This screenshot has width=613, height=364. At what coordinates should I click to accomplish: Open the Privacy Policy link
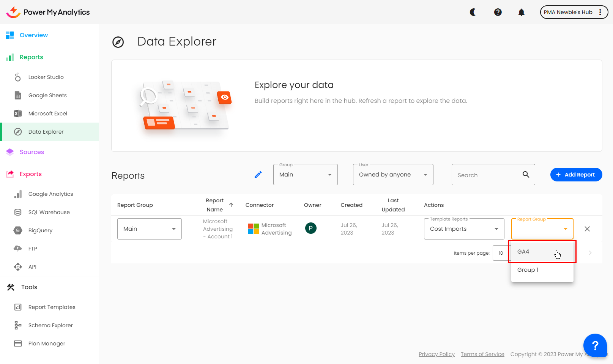click(437, 354)
